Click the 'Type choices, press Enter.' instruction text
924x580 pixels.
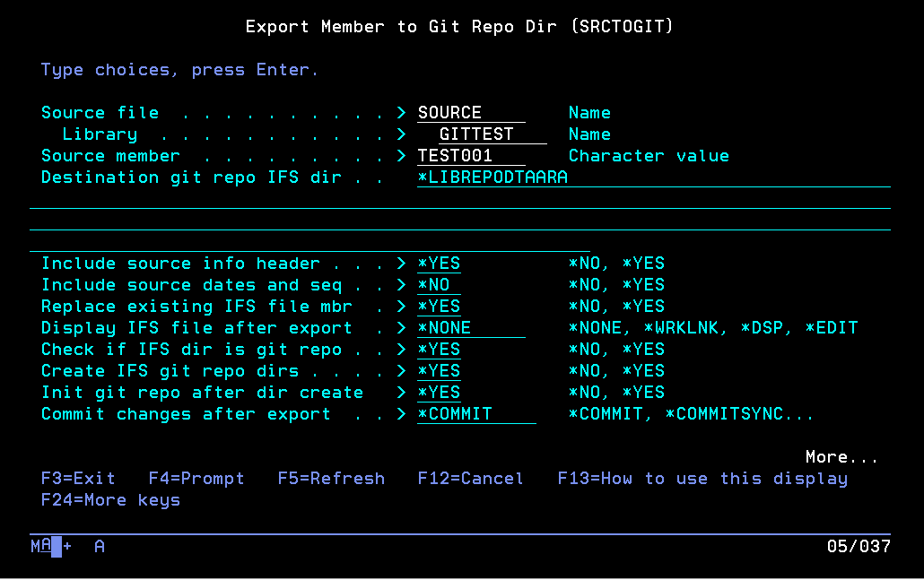pos(179,70)
